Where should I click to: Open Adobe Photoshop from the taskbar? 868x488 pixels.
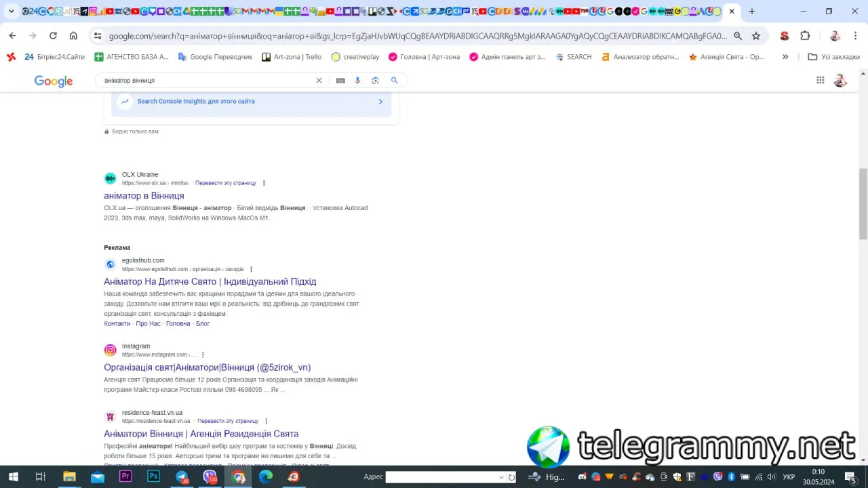pyautogui.click(x=154, y=476)
